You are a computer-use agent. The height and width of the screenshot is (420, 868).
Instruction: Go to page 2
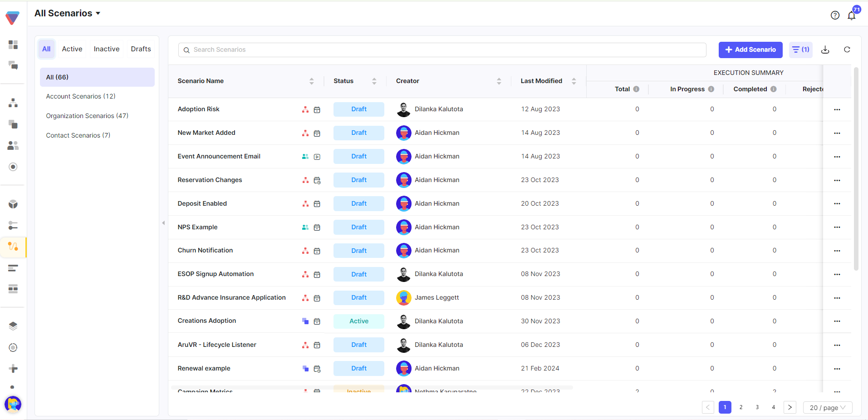[x=741, y=407]
